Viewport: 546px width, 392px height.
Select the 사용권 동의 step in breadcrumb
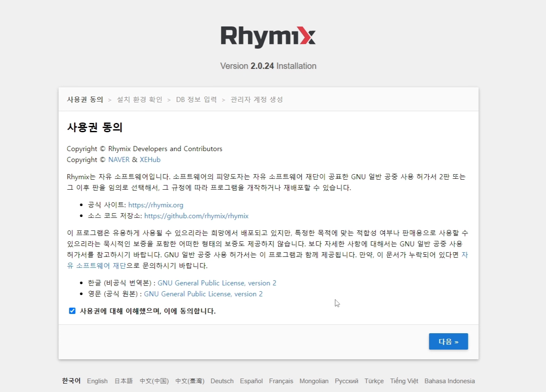85,99
